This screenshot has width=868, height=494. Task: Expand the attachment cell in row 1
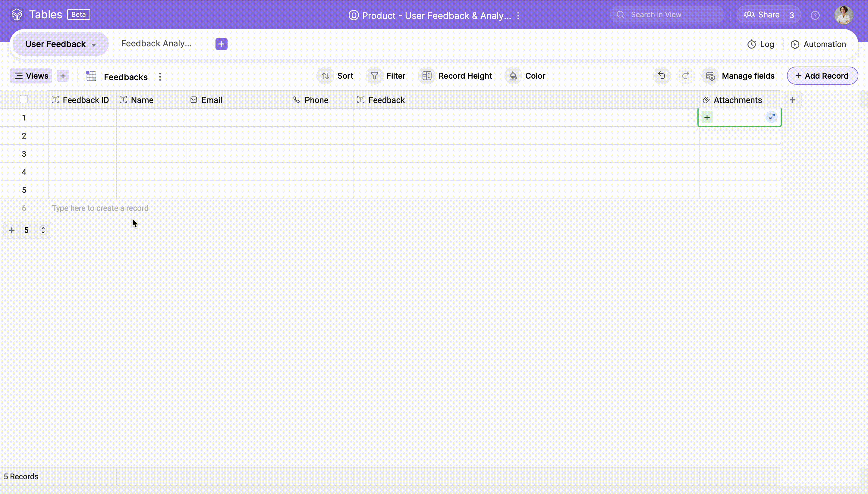(x=772, y=117)
